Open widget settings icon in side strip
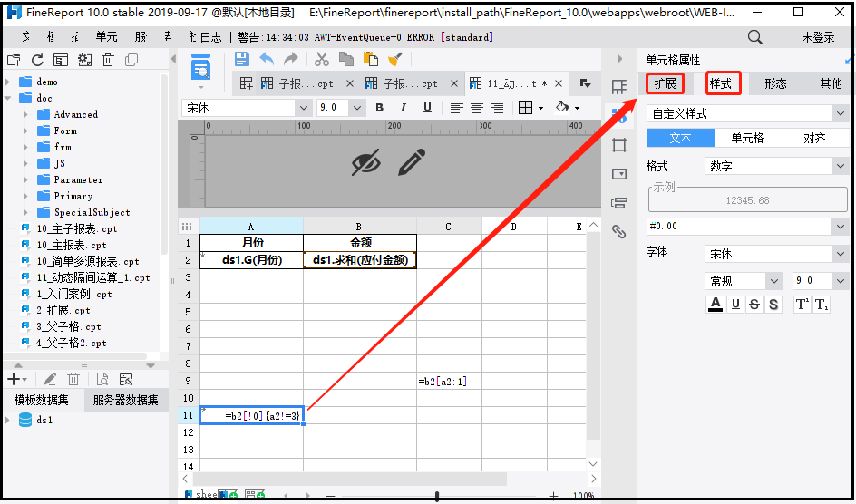Viewport: 856px width, 504px height. [x=618, y=174]
